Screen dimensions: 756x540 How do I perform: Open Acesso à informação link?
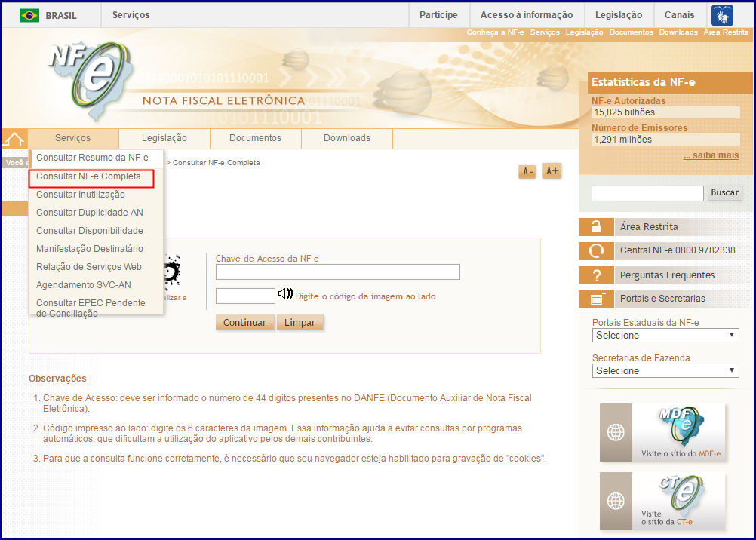pyautogui.click(x=527, y=15)
